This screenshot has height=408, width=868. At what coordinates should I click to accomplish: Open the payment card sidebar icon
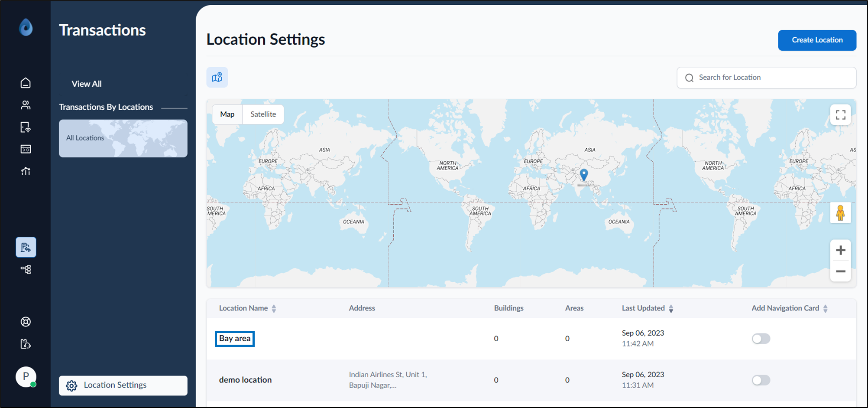pyautogui.click(x=26, y=149)
